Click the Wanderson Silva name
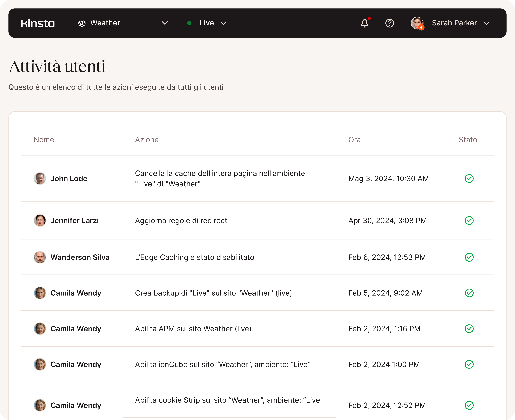 pyautogui.click(x=80, y=257)
